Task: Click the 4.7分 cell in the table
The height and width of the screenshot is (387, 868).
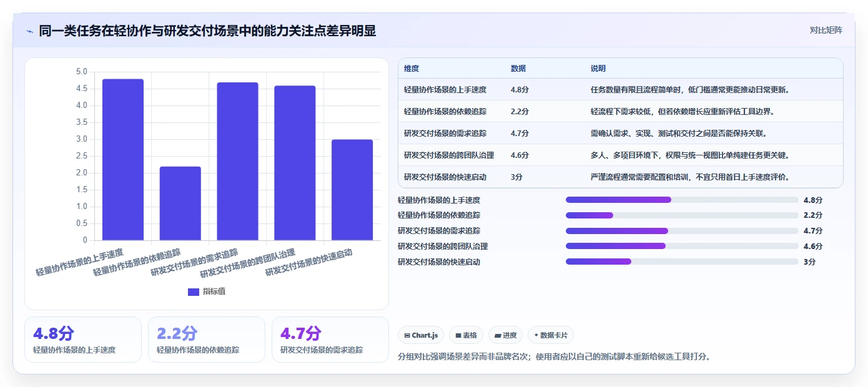Action: click(x=520, y=134)
